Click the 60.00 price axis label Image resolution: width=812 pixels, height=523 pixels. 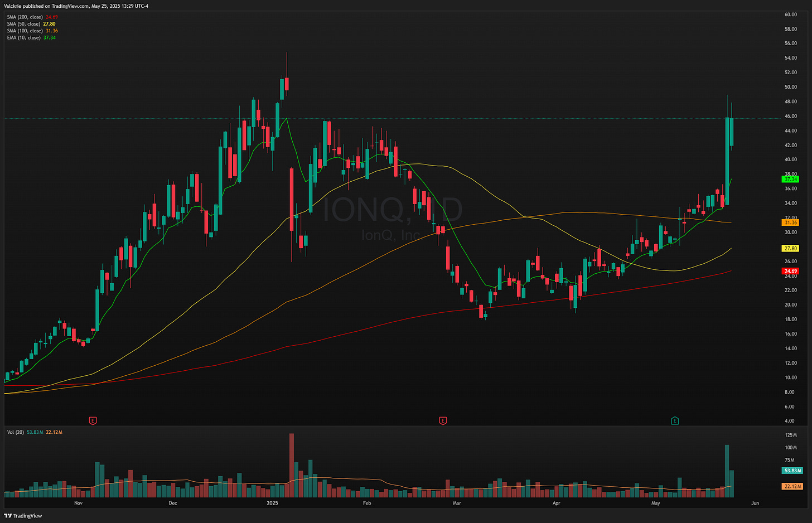click(791, 14)
